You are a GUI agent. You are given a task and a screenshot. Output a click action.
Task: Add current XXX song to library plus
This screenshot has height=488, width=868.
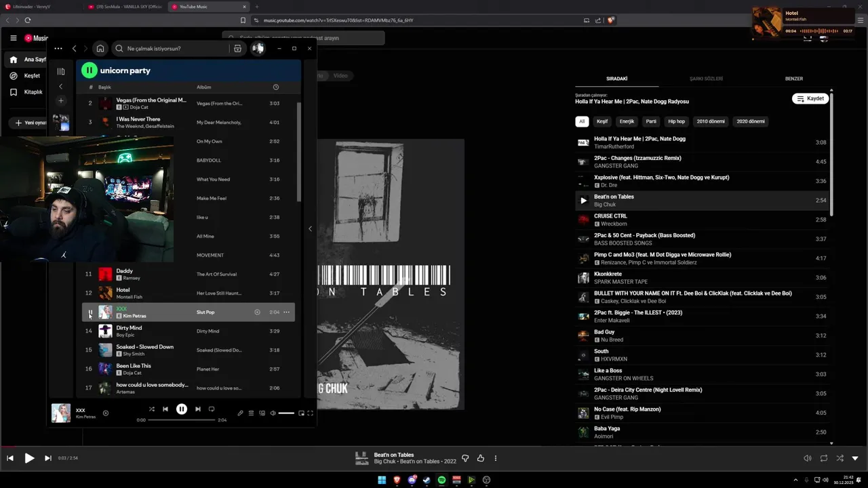(105, 413)
